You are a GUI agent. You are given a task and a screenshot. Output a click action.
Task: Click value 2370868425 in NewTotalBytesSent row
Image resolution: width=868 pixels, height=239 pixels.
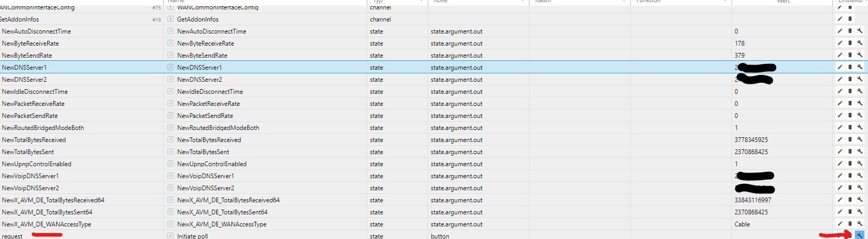[x=751, y=152]
